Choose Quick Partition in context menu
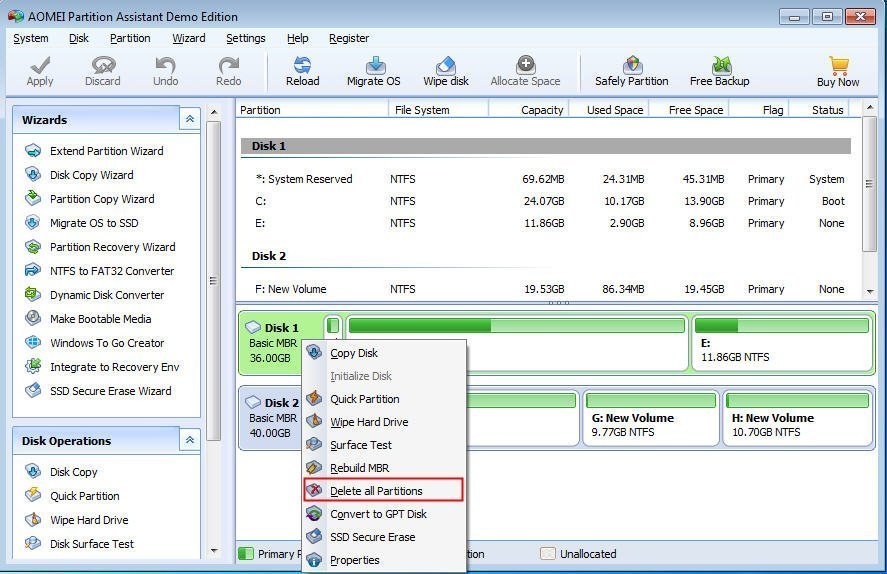 click(384, 399)
